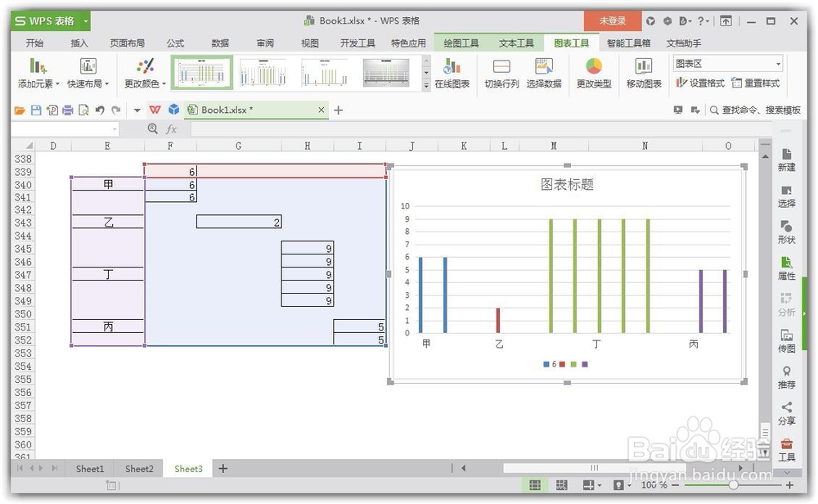Click the Undo arrow icon
Image resolution: width=818 pixels, height=504 pixels.
click(100, 110)
